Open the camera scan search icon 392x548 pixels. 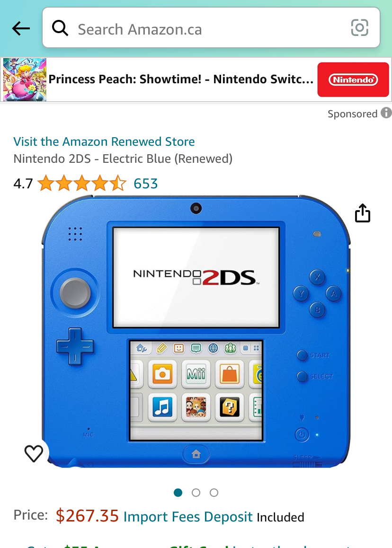point(359,27)
